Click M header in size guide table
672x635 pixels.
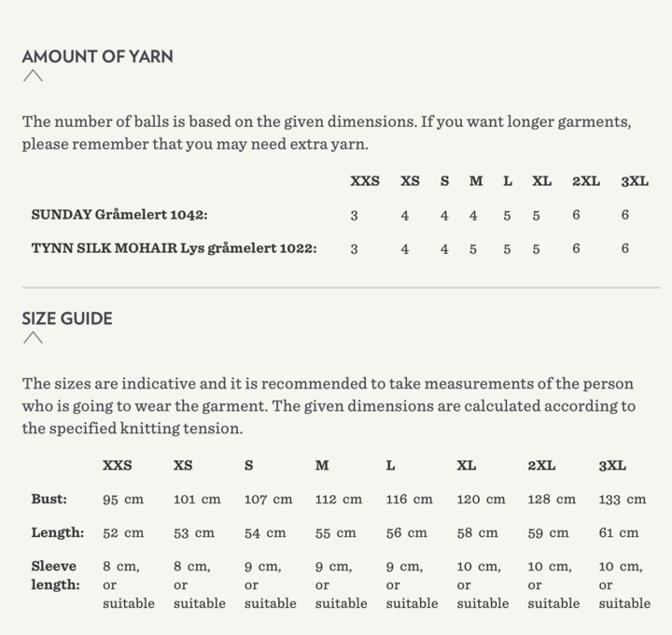(x=322, y=465)
